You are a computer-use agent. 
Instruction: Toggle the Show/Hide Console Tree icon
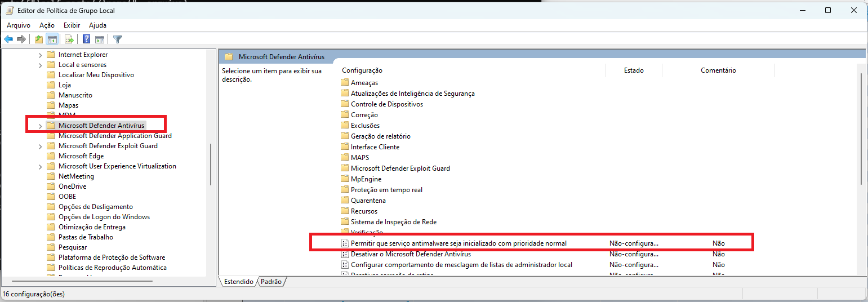click(x=52, y=39)
